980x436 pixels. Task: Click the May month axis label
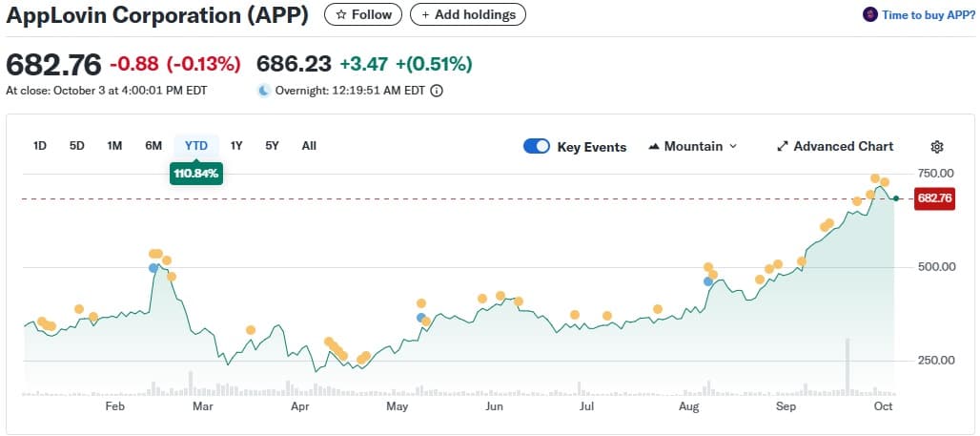pos(398,407)
